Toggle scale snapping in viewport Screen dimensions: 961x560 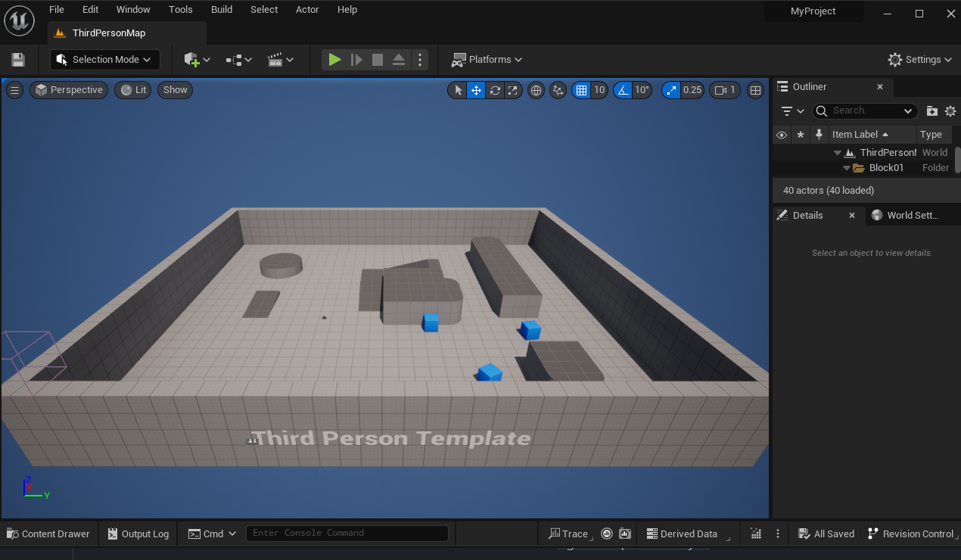coord(671,90)
